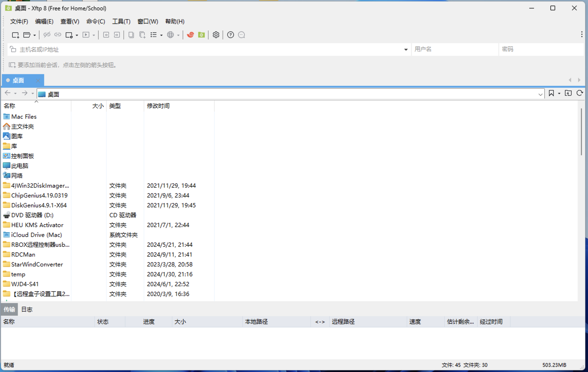
Task: Click the Reconnect link icon
Action: click(58, 35)
